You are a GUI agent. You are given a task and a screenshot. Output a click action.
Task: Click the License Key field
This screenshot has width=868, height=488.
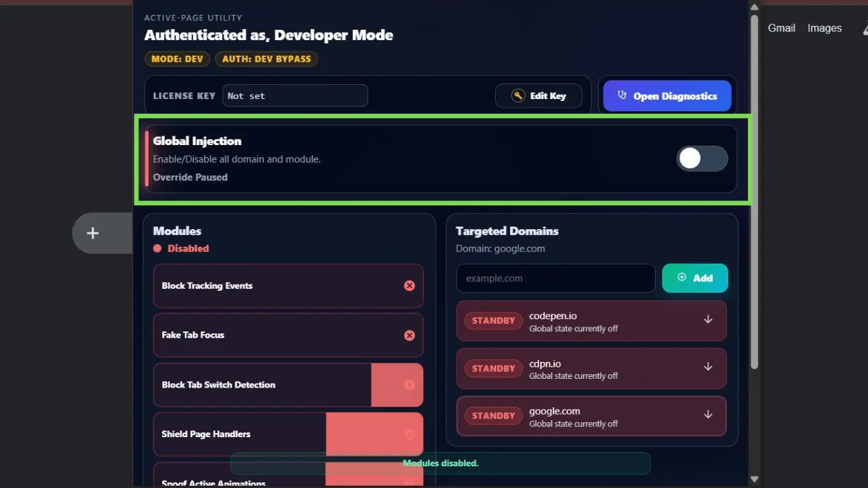pyautogui.click(x=295, y=96)
